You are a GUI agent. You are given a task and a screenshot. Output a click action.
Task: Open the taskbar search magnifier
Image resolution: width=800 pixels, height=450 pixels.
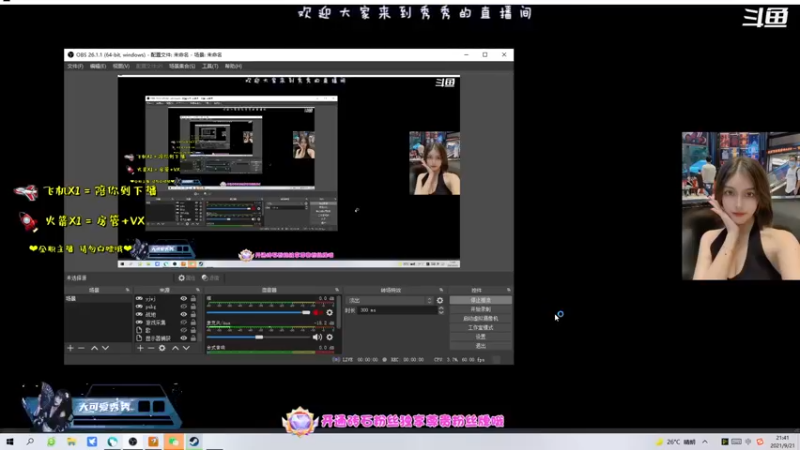tap(30, 441)
